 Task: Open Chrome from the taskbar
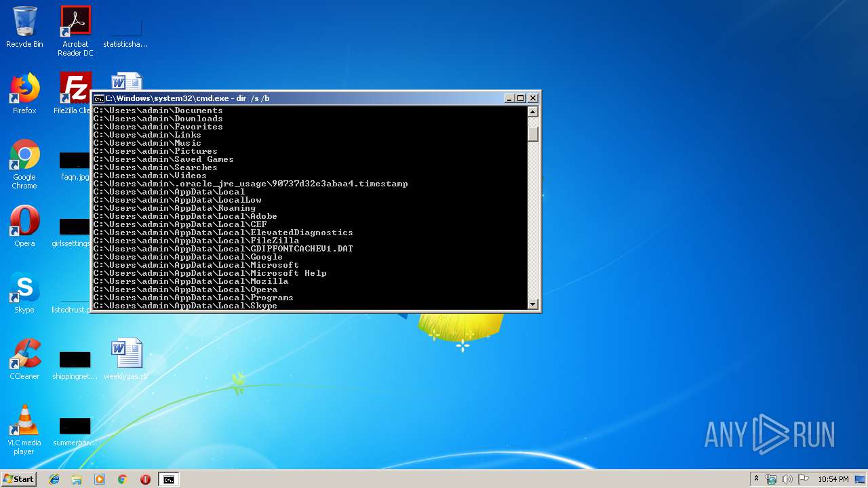point(123,479)
